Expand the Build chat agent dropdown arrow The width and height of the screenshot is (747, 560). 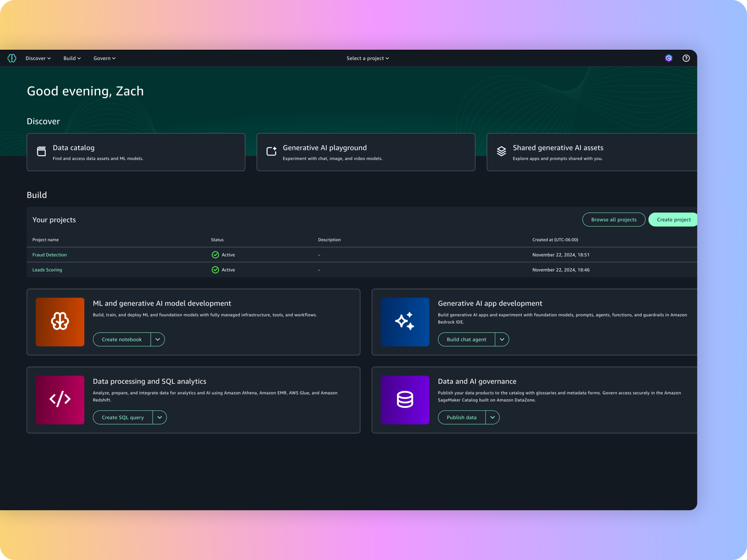(x=502, y=339)
